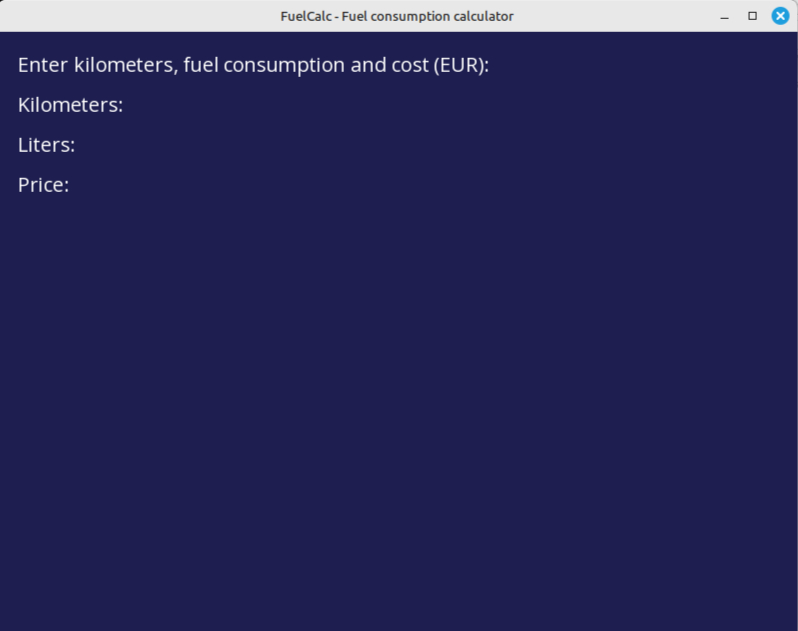Image resolution: width=798 pixels, height=631 pixels.
Task: Click the Kilometers: label
Action: 70,105
